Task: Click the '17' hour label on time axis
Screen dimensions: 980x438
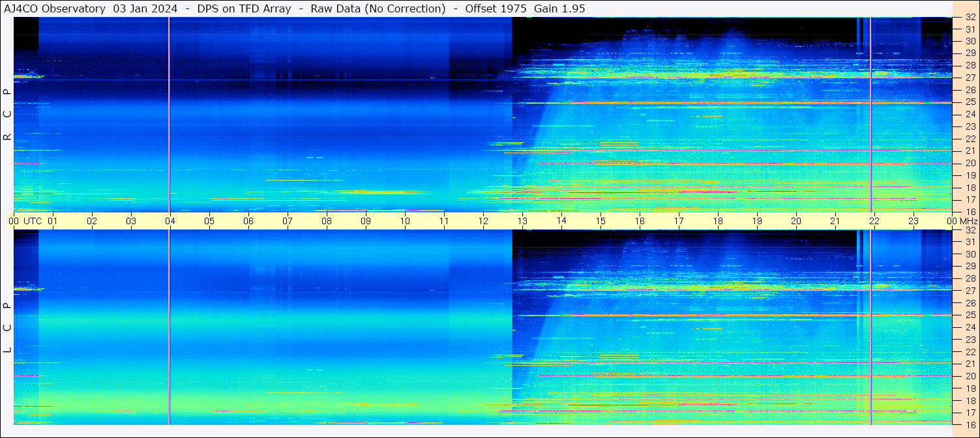Action: point(679,221)
